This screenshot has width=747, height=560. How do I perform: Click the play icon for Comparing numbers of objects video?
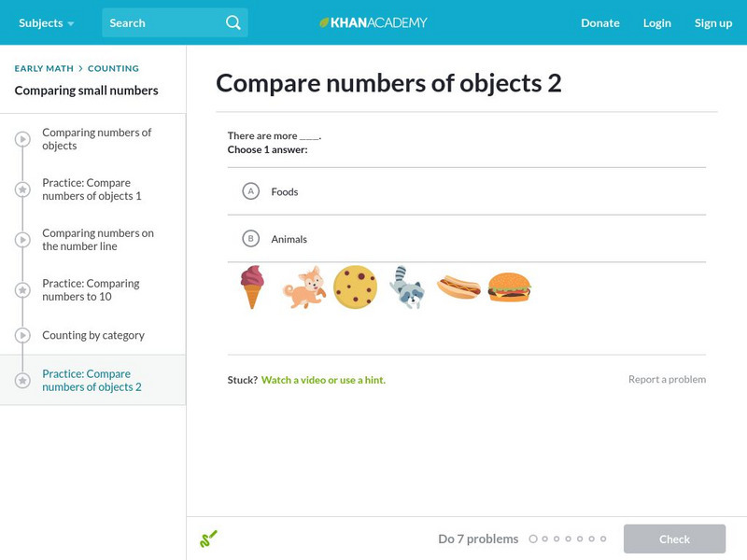pos(22,139)
